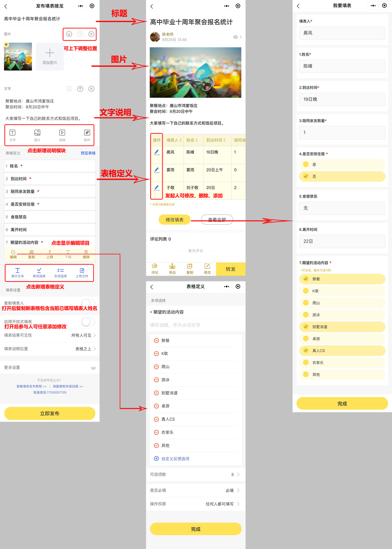Open the 可选项数 setting

[196, 474]
